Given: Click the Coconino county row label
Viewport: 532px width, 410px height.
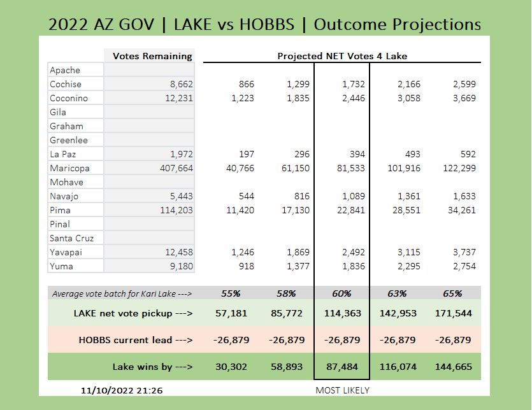Looking at the screenshot, I should point(69,98).
